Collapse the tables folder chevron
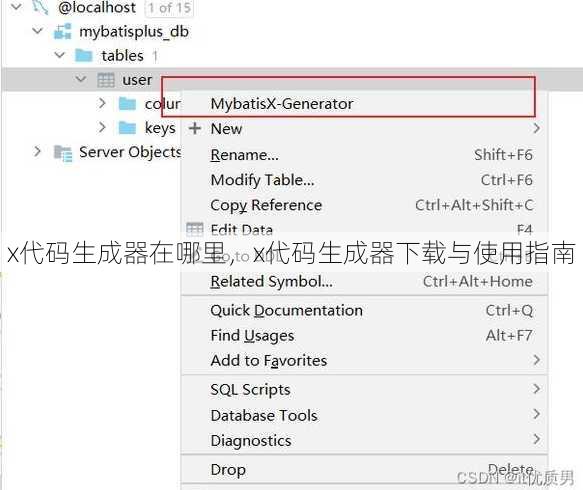 tap(59, 55)
